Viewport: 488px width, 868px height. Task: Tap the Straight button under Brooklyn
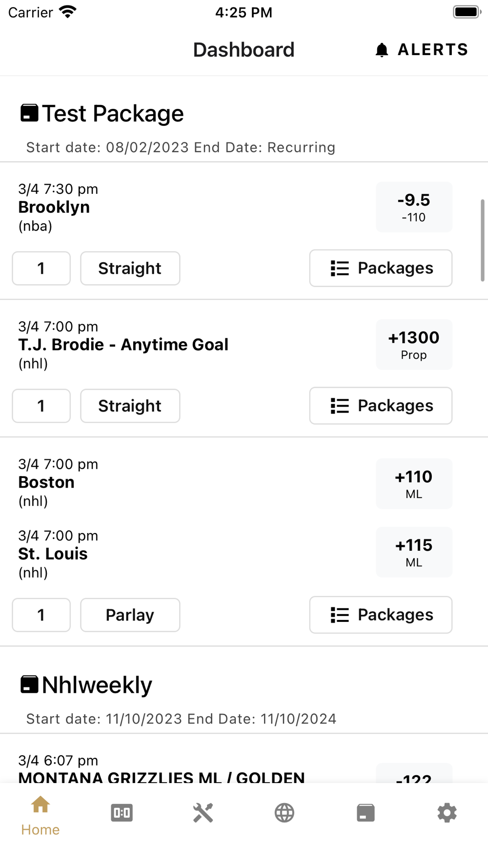pos(130,269)
